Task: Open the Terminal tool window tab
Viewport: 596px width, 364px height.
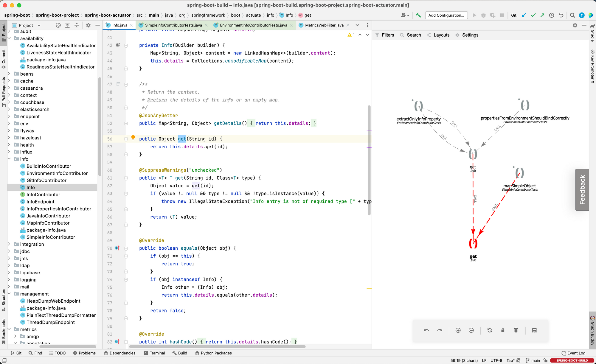Action: pyautogui.click(x=154, y=353)
